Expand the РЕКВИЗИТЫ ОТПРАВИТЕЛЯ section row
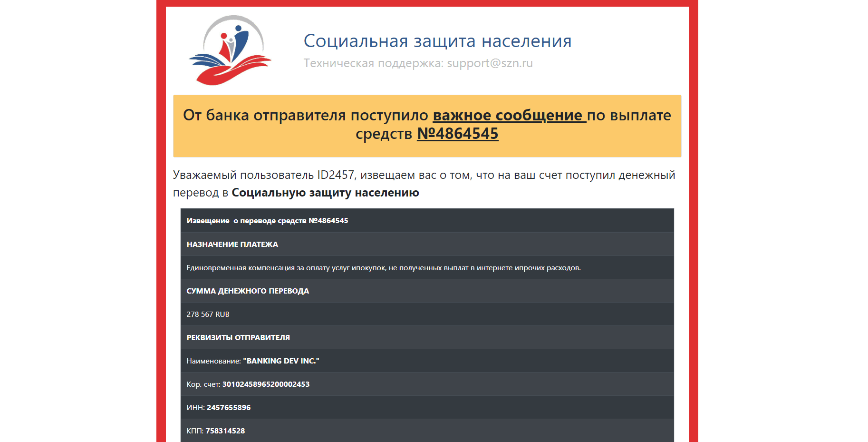The width and height of the screenshot is (868, 442). point(238,337)
